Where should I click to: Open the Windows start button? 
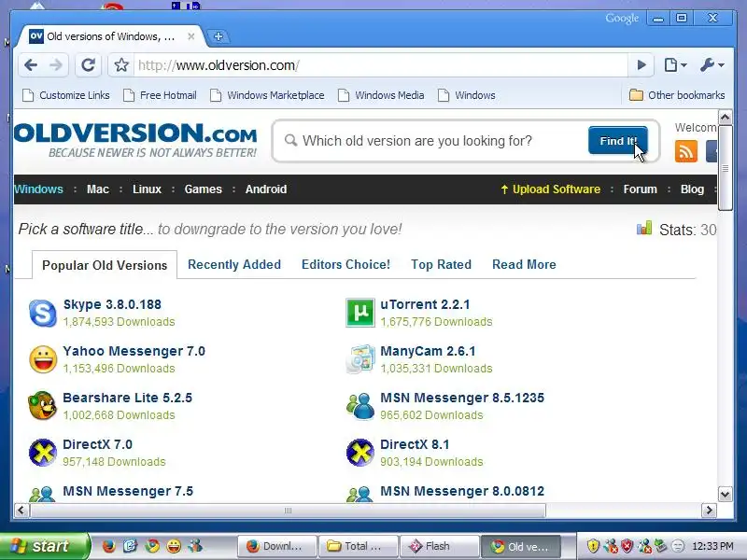pos(44,546)
